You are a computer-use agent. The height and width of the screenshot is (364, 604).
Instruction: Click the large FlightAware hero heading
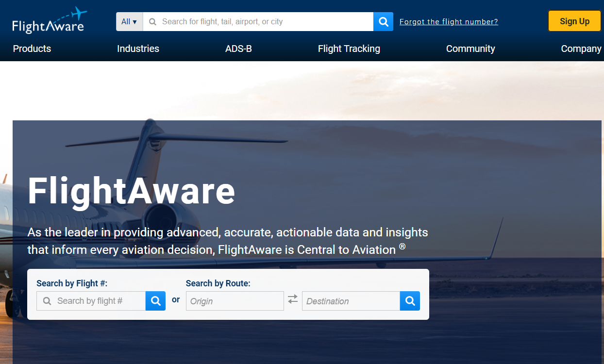tap(132, 191)
